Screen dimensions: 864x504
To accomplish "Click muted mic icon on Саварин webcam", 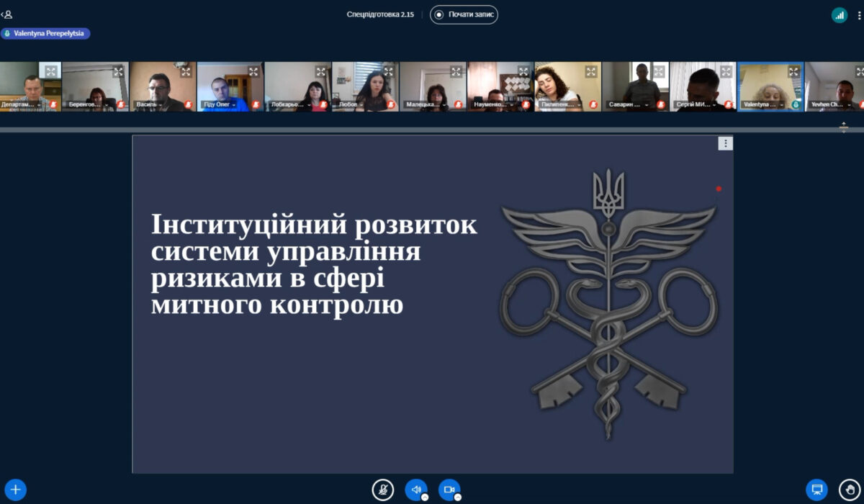I will coord(661,104).
